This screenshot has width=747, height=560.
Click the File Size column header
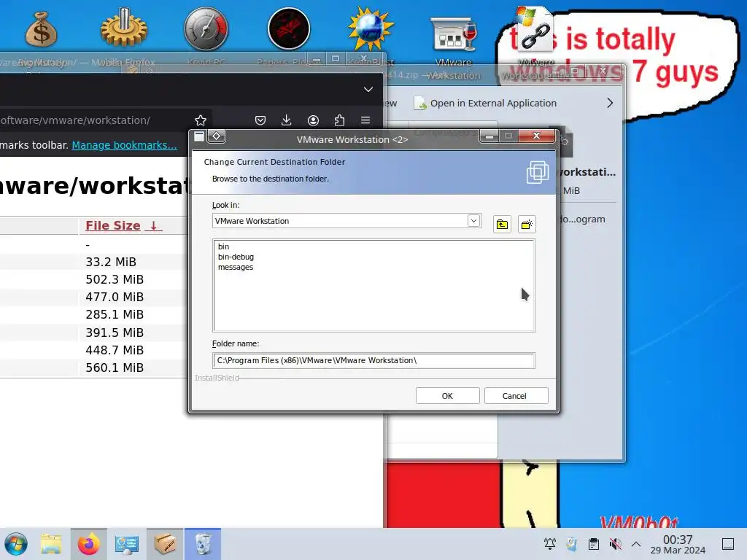click(123, 226)
